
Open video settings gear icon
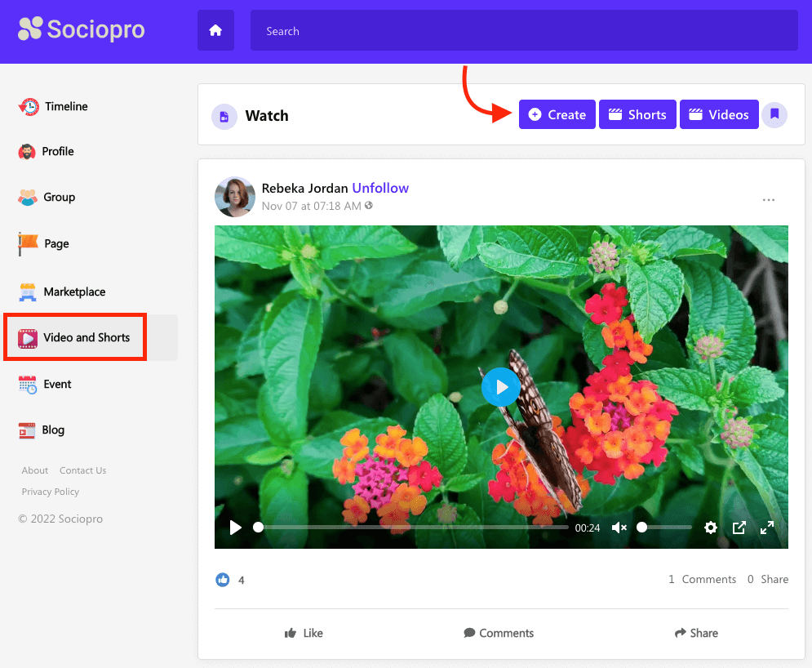click(x=710, y=528)
